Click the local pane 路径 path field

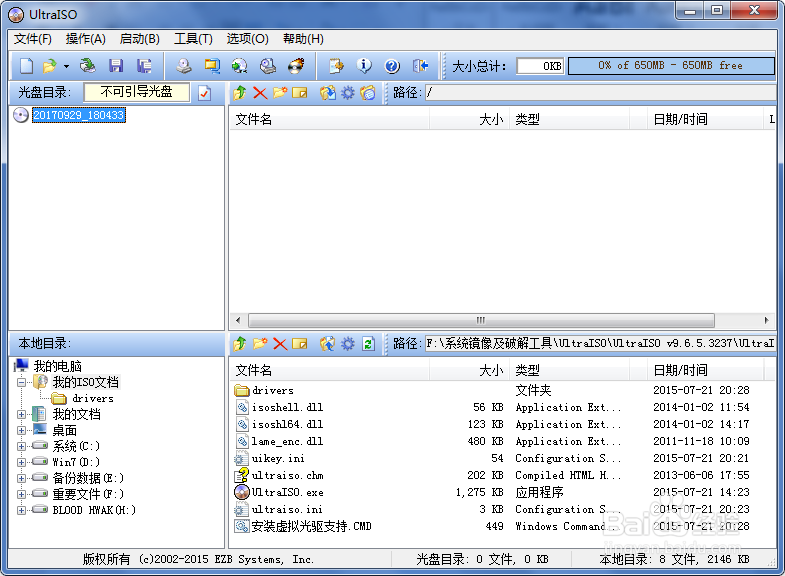pyautogui.click(x=600, y=344)
